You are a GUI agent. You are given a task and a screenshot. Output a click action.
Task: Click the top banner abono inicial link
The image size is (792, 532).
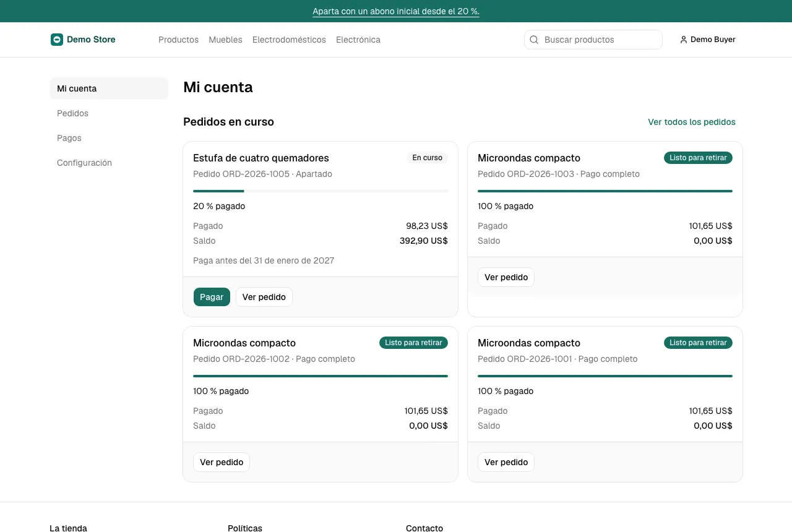coord(396,11)
